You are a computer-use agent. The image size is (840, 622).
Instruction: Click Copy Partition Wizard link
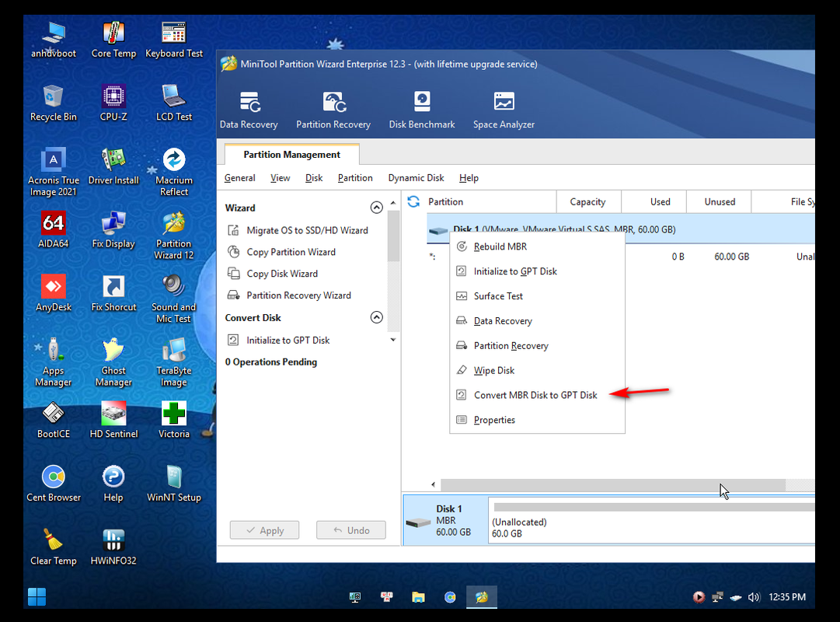[x=282, y=252]
